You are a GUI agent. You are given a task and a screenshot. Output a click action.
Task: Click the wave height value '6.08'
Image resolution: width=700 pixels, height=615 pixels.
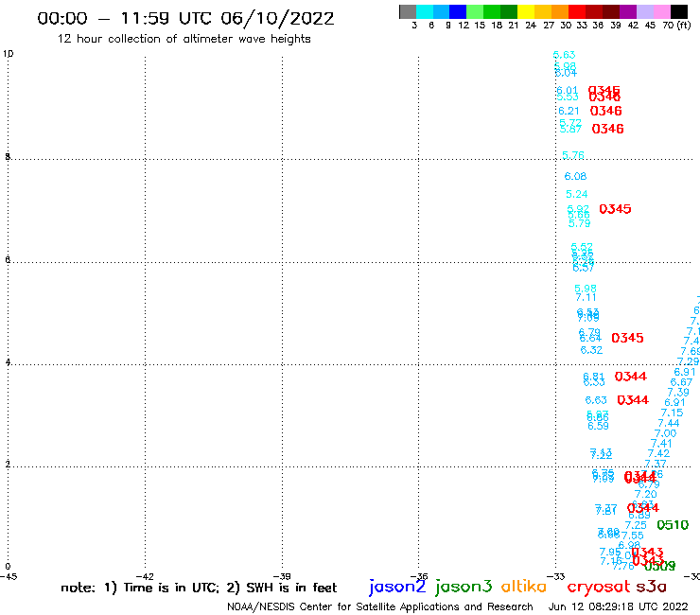click(x=575, y=176)
